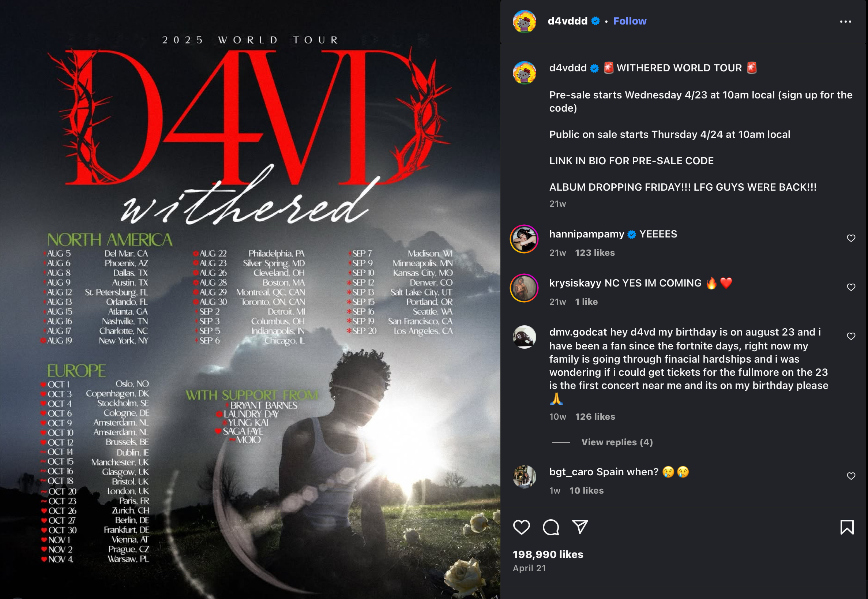Like dmv.godcat's comment heart
The width and height of the screenshot is (868, 599).
pyautogui.click(x=851, y=336)
